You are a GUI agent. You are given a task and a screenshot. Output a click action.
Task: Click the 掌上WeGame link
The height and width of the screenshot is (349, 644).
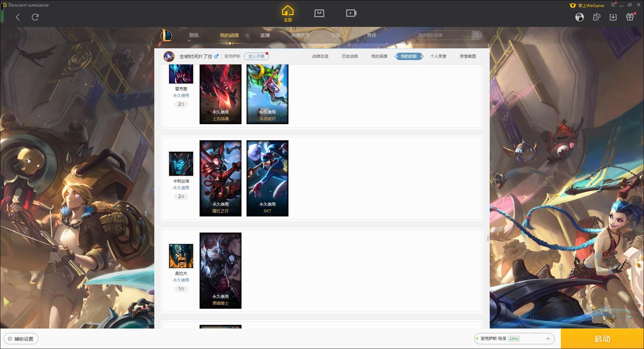pos(587,5)
